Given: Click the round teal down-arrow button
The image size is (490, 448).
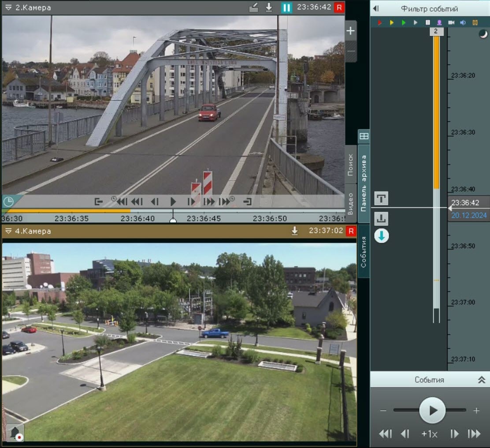Looking at the screenshot, I should [382, 236].
